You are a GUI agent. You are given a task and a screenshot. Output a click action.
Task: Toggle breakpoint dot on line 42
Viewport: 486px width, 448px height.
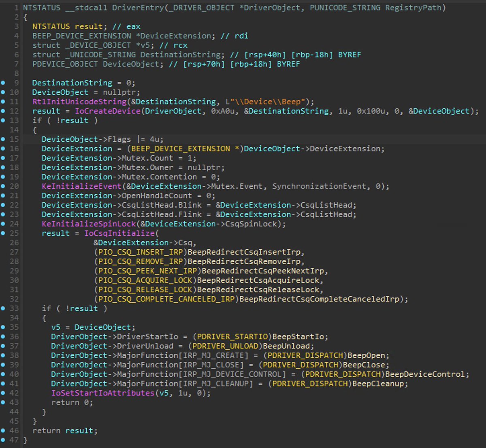point(3,393)
